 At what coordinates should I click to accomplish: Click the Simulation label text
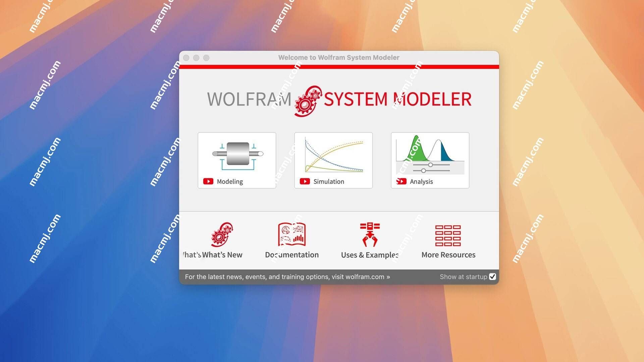(329, 181)
